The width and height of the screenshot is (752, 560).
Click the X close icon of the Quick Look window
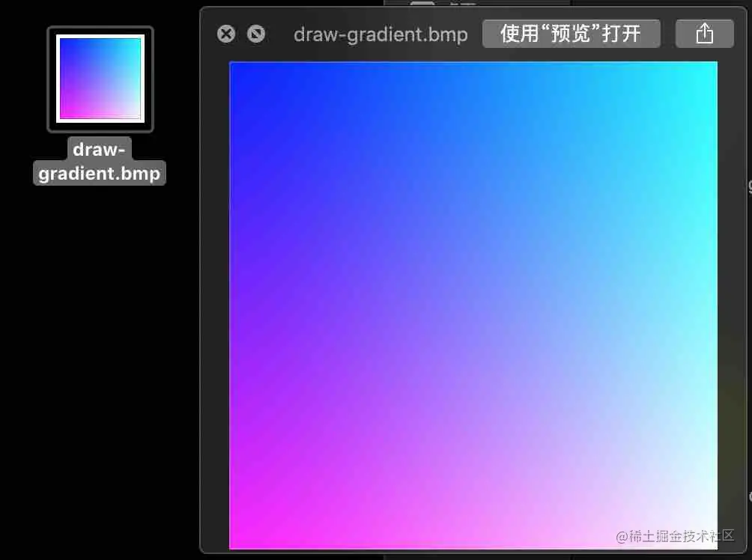point(225,34)
